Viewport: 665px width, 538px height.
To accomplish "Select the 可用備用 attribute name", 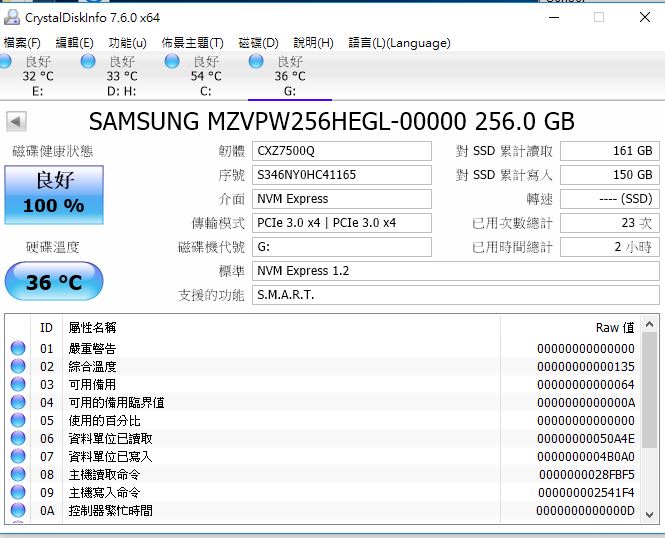I will point(92,385).
